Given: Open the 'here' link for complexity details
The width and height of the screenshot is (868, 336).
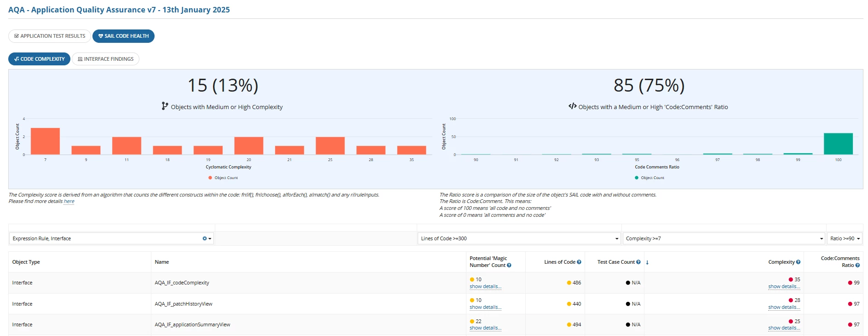Looking at the screenshot, I should tap(69, 201).
